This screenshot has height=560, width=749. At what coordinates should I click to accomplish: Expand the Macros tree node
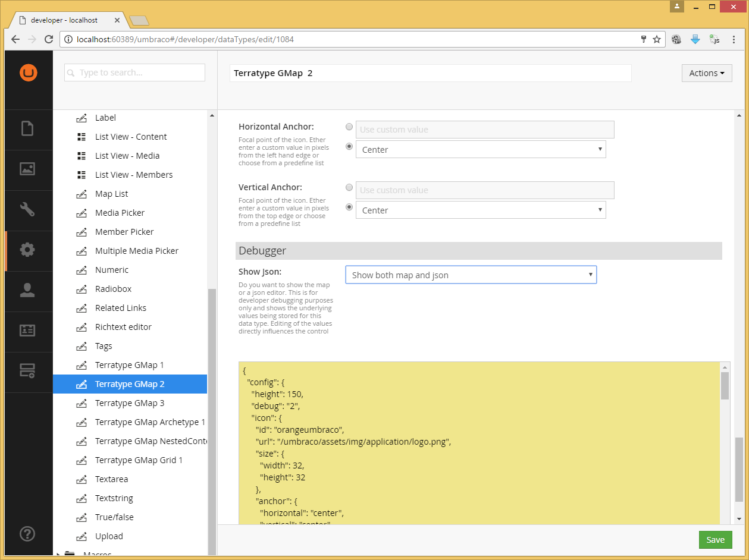click(x=58, y=555)
